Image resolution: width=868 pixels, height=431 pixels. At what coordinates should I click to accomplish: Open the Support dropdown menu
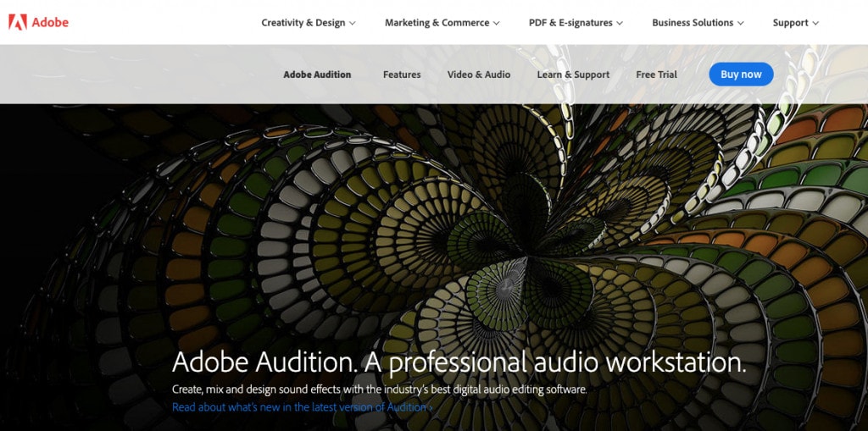pyautogui.click(x=795, y=23)
